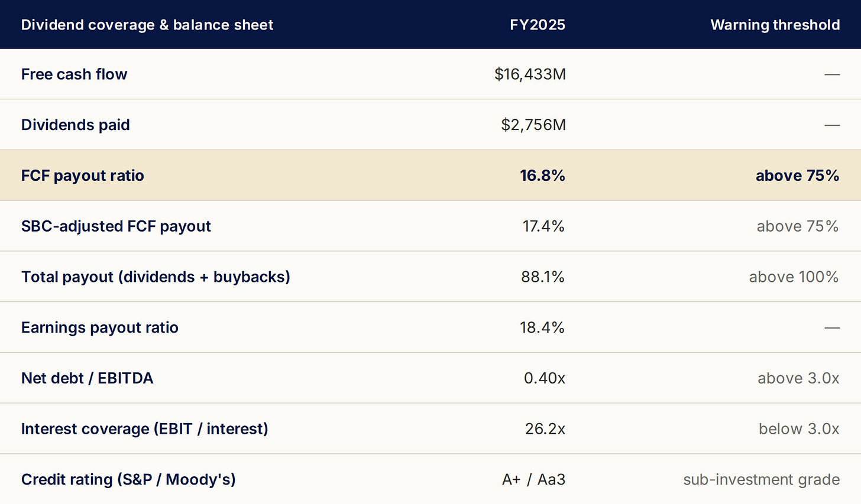Select the 'Free cash flow' row label

75,74
